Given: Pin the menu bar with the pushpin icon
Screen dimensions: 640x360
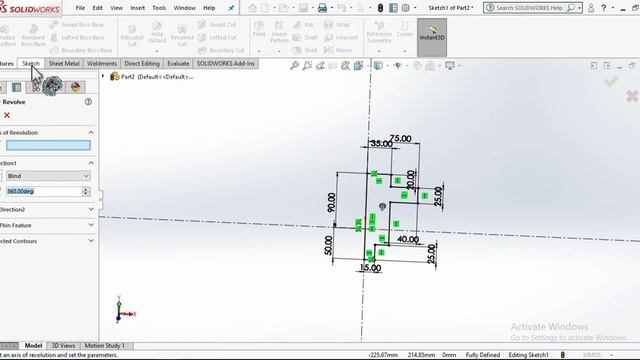Looking at the screenshot, I should (231, 8).
